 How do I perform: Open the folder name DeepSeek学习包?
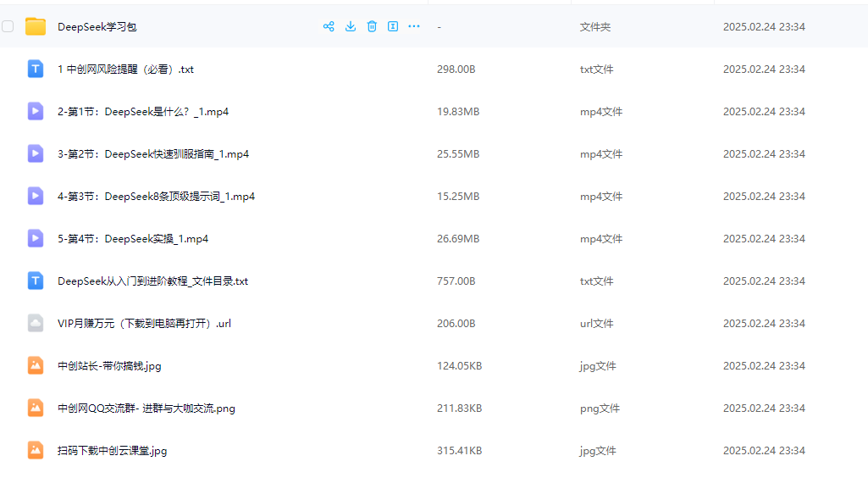click(x=97, y=26)
